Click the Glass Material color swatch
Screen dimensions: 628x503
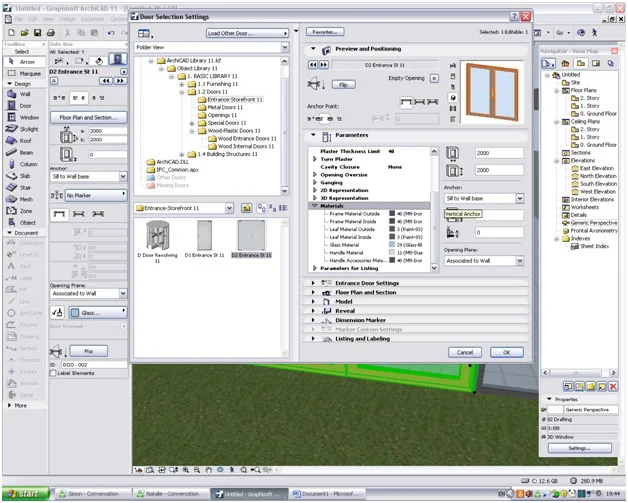[392, 245]
